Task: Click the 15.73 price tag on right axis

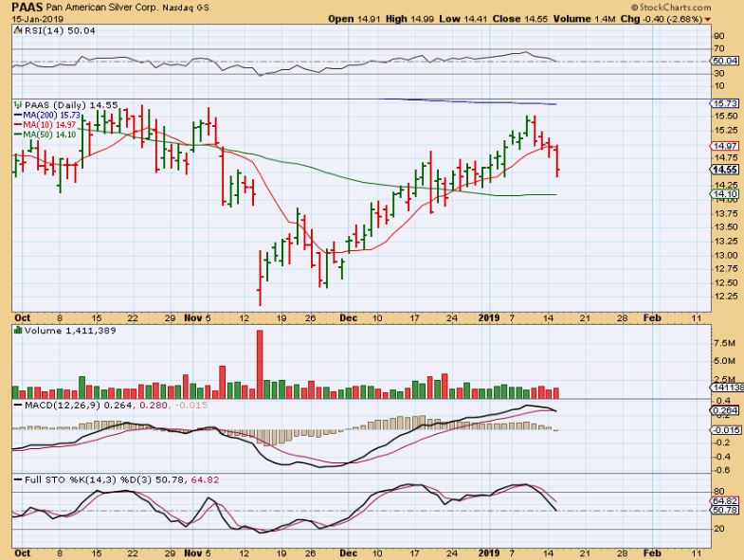Action: pyautogui.click(x=724, y=103)
